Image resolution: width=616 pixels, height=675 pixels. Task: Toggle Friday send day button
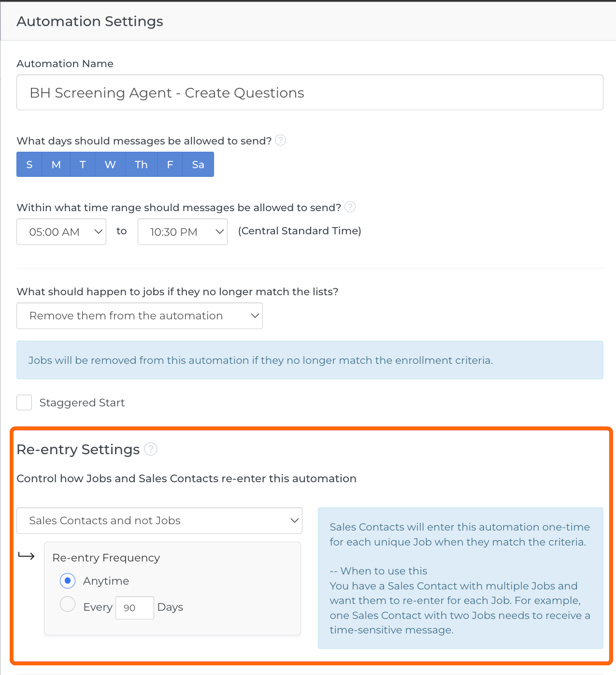click(x=170, y=164)
